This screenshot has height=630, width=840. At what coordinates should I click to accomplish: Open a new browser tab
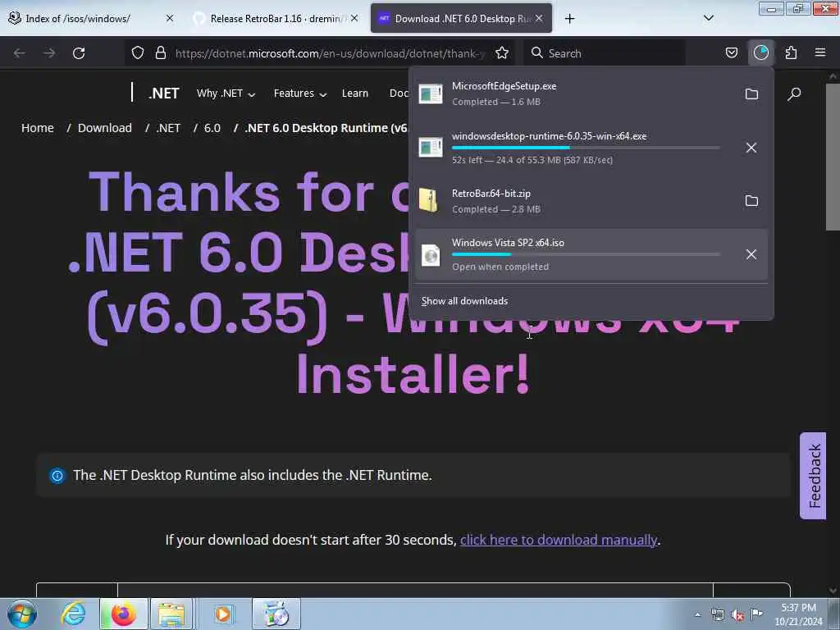pos(569,19)
